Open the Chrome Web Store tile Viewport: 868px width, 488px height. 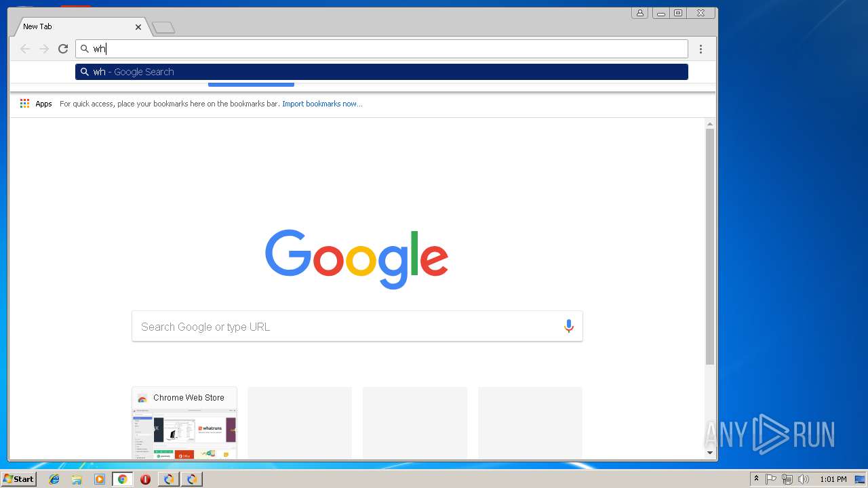click(184, 423)
